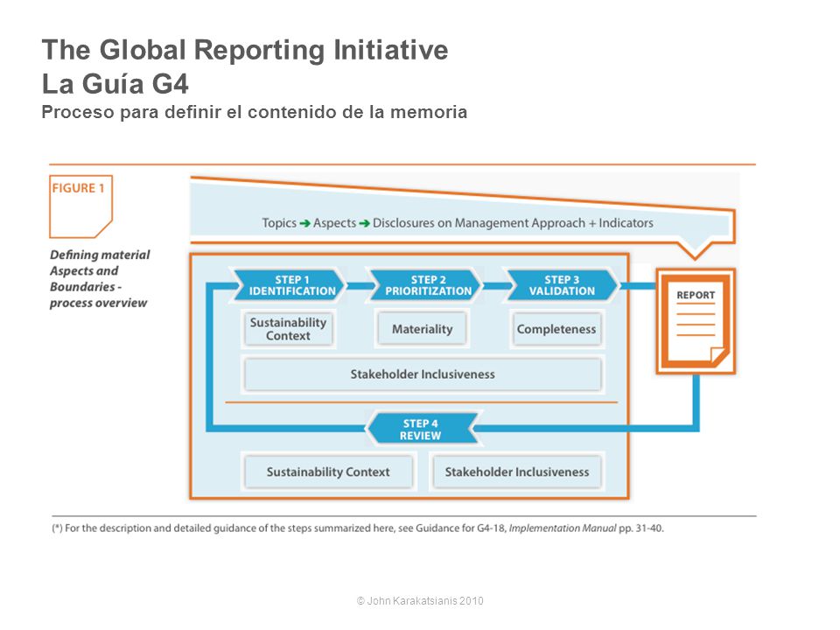Image resolution: width=840 pixels, height=630 pixels.
Task: Click the word 'Topics' in the banner
Action: pos(279,223)
